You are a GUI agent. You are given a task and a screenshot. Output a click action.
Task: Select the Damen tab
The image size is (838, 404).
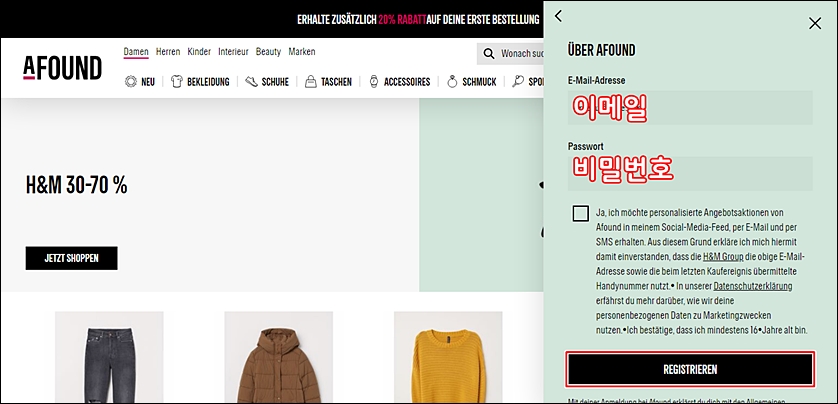click(136, 52)
